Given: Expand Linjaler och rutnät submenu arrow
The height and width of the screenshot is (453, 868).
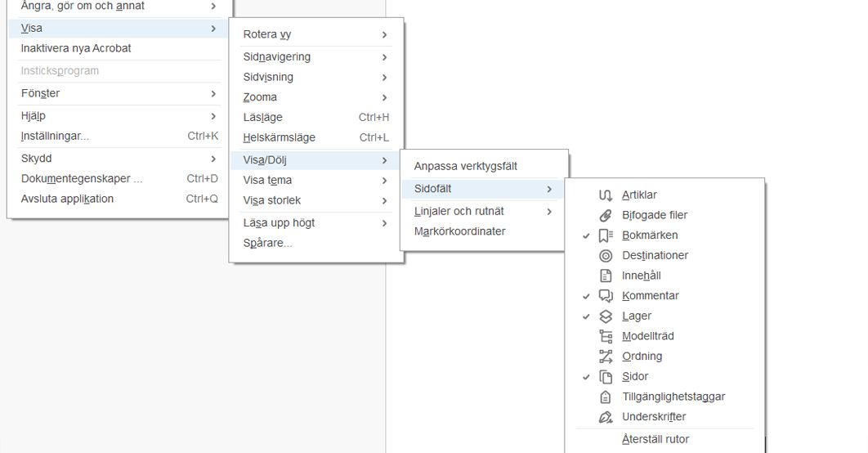Looking at the screenshot, I should tap(549, 212).
